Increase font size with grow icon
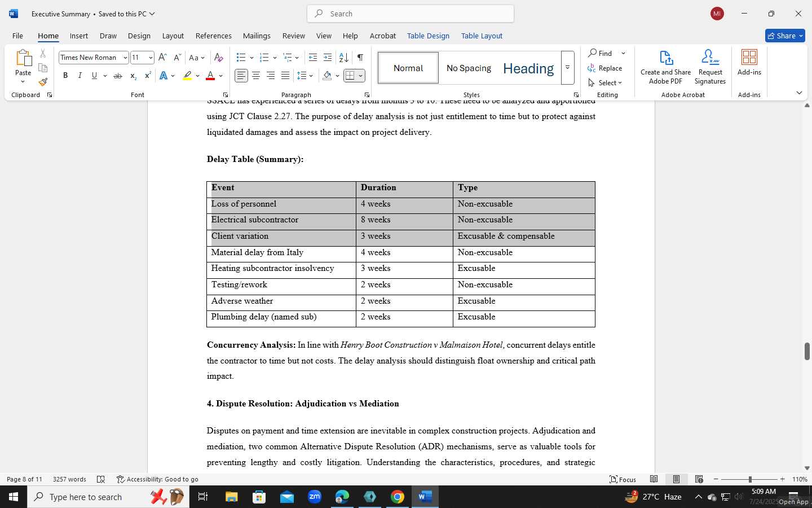The width and height of the screenshot is (812, 508). 162,58
